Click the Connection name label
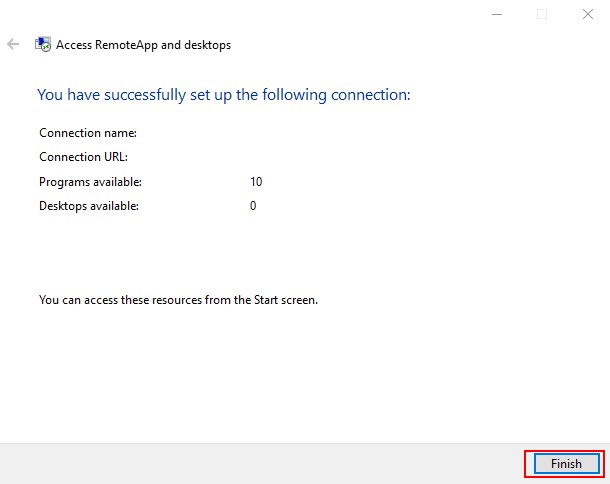 point(88,133)
